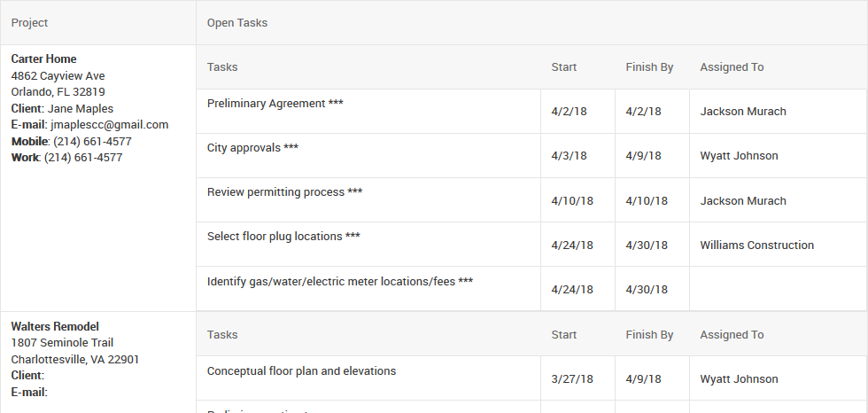Click the Project column header

pyautogui.click(x=29, y=23)
